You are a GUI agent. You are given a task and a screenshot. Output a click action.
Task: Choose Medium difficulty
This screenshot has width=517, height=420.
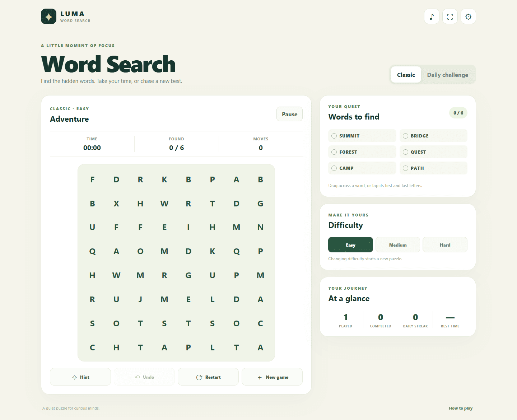tap(398, 245)
